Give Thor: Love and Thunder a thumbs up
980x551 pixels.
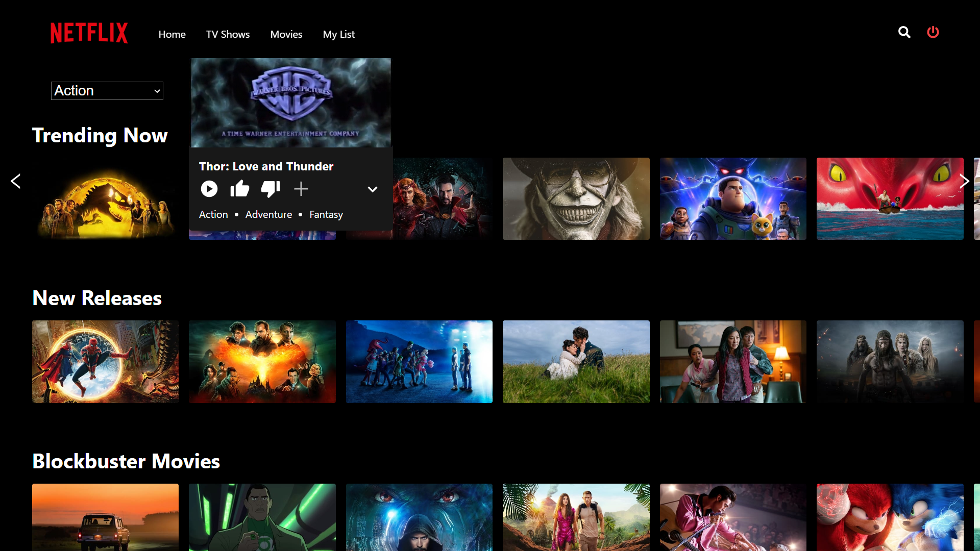pos(239,189)
